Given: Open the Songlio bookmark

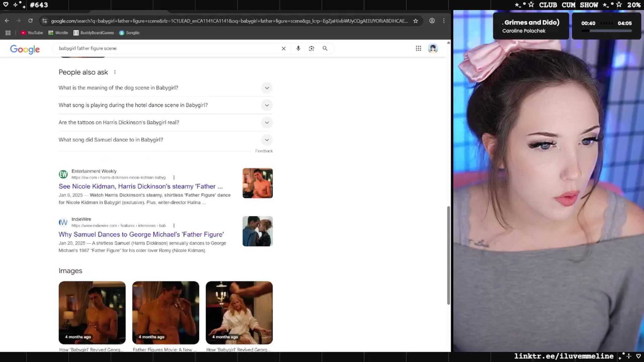Looking at the screenshot, I should [129, 33].
